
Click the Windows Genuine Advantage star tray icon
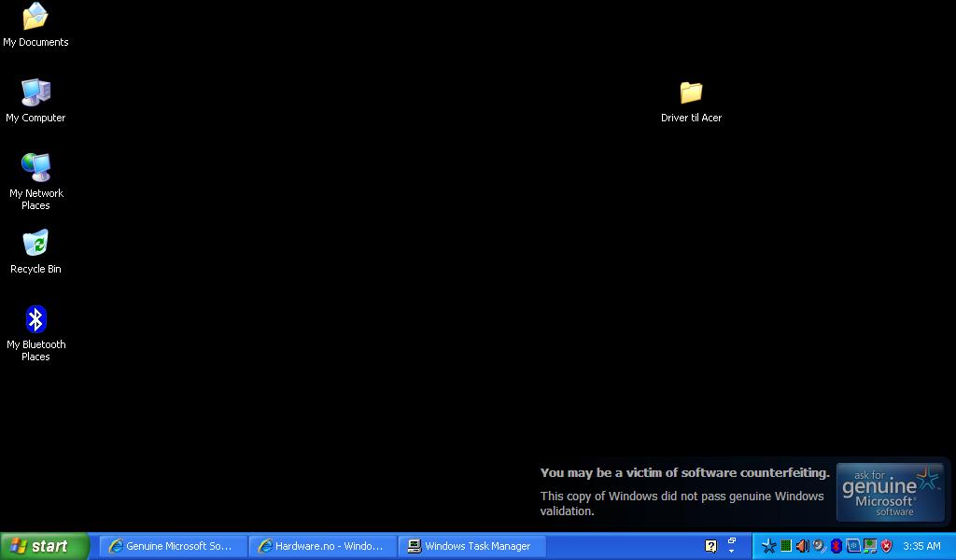769,546
